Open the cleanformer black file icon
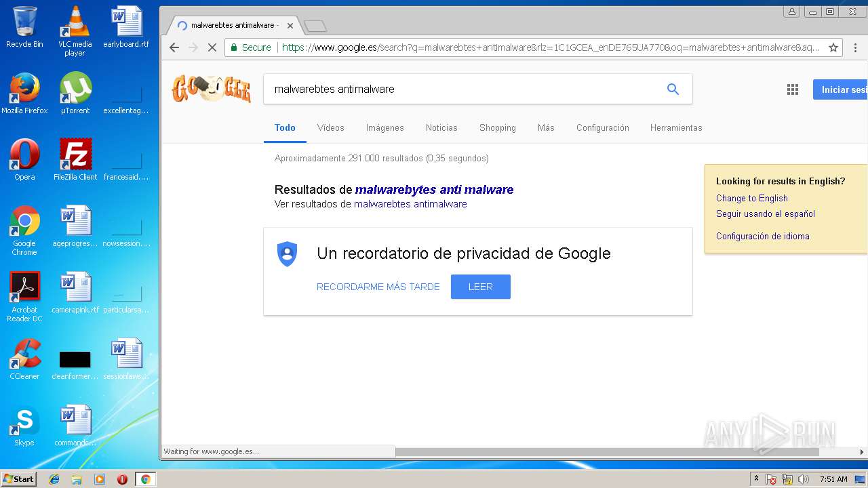This screenshot has width=868, height=488. click(x=75, y=365)
